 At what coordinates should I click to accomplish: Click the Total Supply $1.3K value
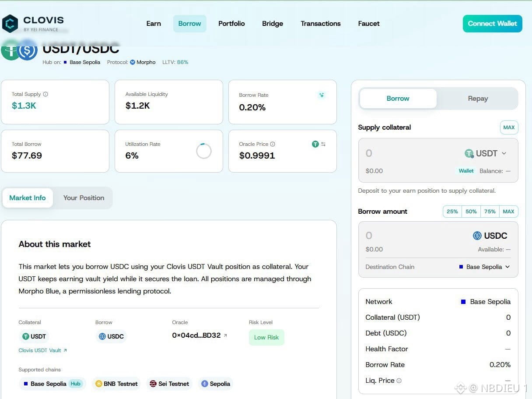24,106
